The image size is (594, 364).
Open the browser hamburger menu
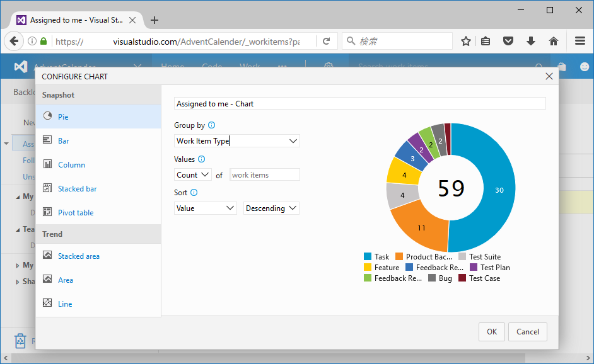pos(580,41)
